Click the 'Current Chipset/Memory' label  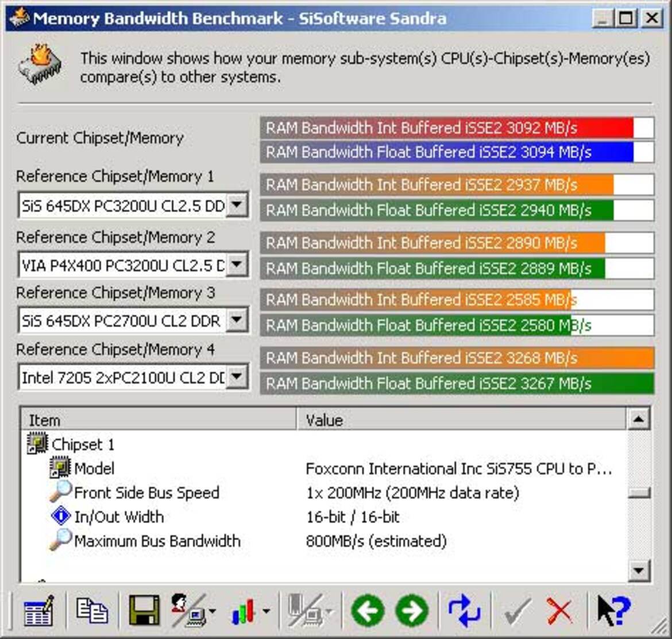(100, 138)
